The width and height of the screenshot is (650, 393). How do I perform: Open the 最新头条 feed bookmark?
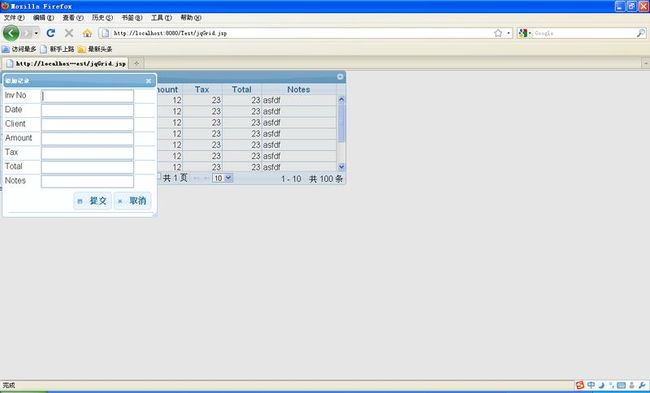[x=95, y=49]
